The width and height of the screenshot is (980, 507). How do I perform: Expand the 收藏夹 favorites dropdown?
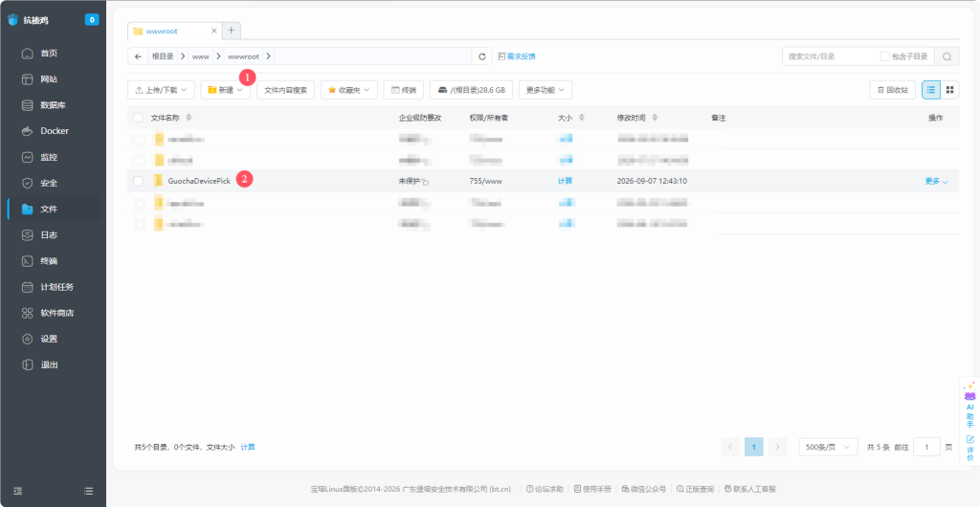348,90
